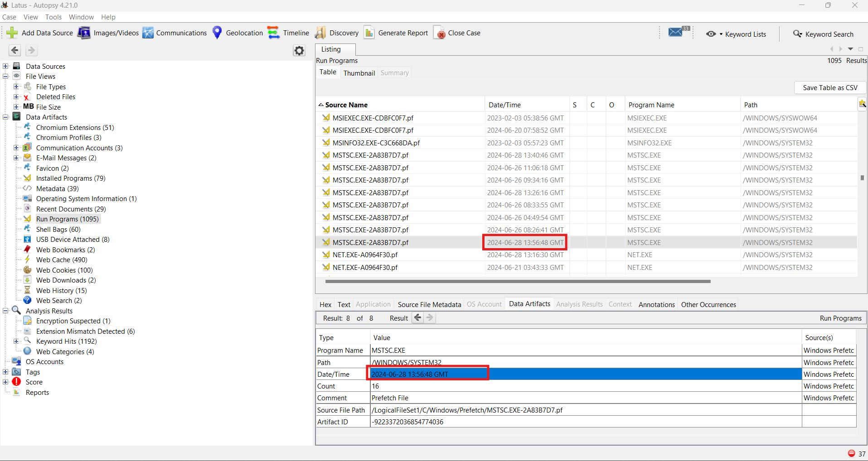Open the Discovery tool icon

(x=320, y=33)
